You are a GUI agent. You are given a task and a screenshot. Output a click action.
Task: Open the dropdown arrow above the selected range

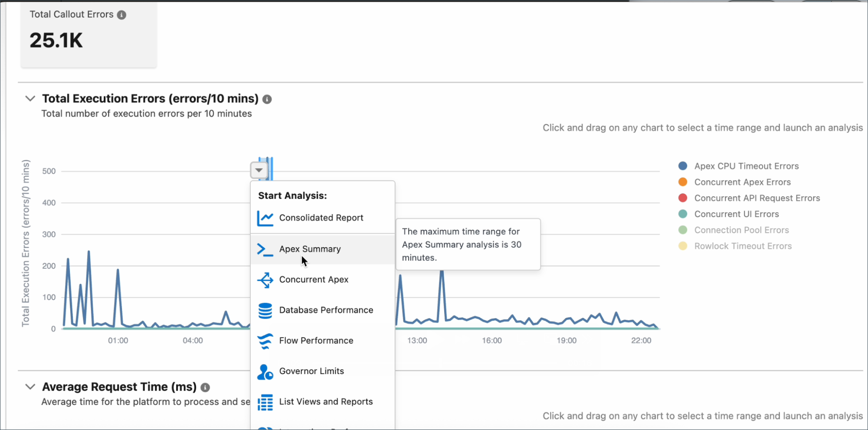click(259, 170)
